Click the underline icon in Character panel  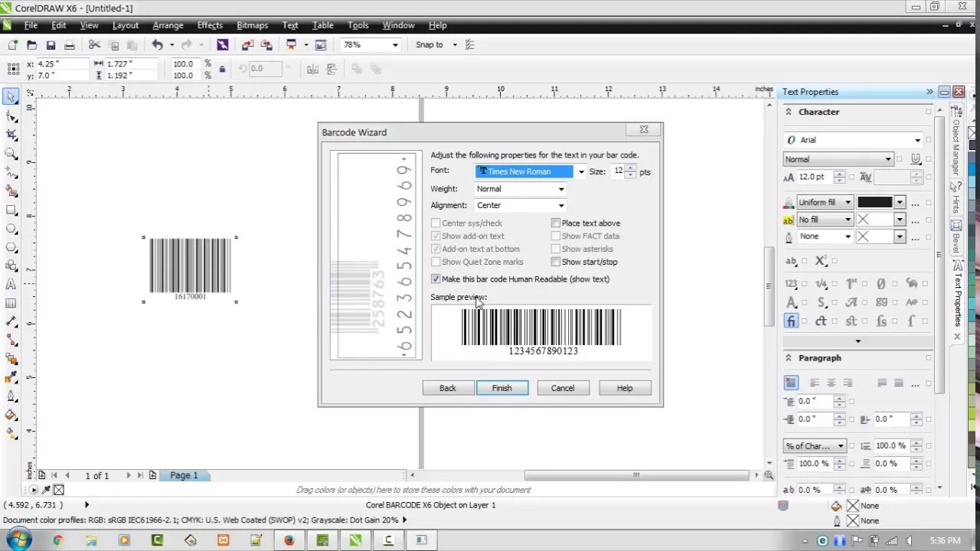916,159
